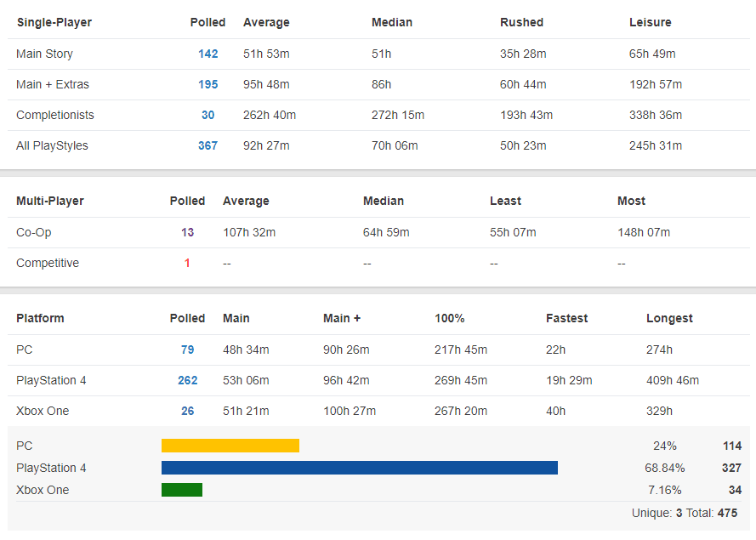Click the blue PlayStation 4 percentage bar
756x540 pixels.
(360, 468)
